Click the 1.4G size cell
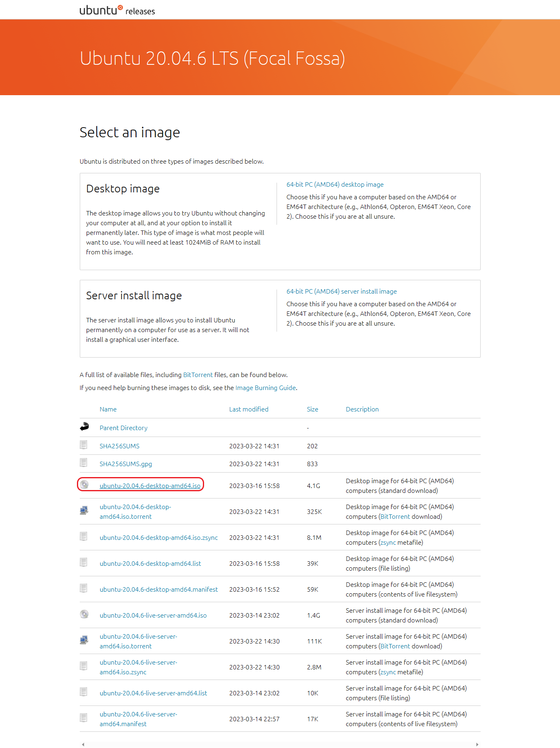This screenshot has height=748, width=560. [x=313, y=616]
